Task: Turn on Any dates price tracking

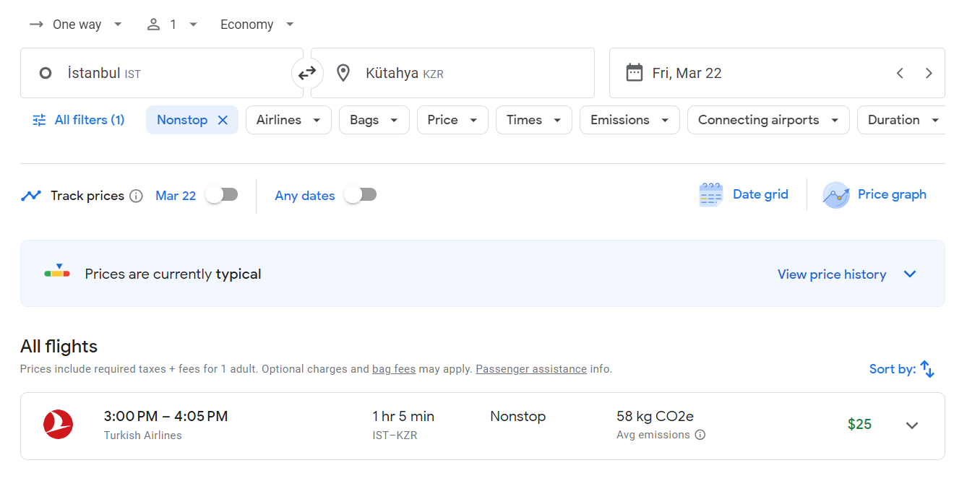Action: pos(360,195)
